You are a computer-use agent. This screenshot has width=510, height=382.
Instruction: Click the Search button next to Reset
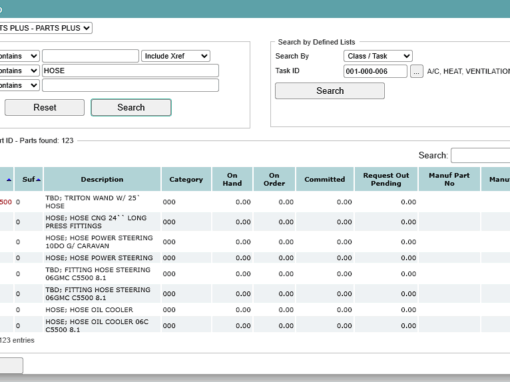[131, 107]
